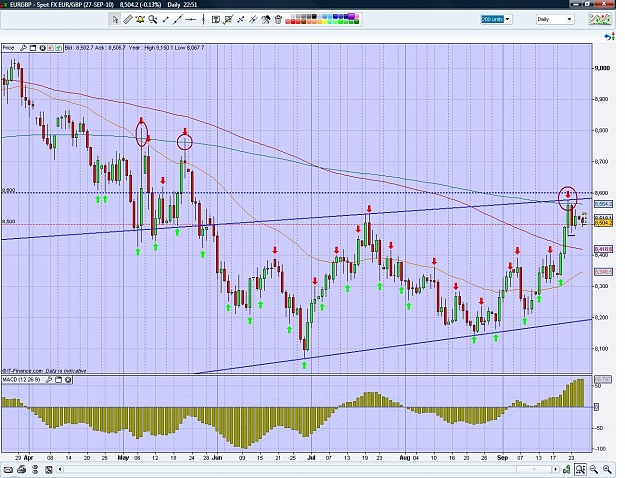This screenshot has height=478, width=625.
Task: Select the ruler measuring tool
Action: click(x=128, y=19)
